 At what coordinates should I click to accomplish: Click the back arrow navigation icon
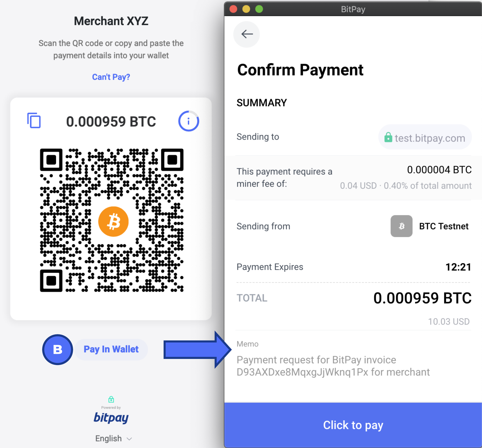[x=247, y=34]
